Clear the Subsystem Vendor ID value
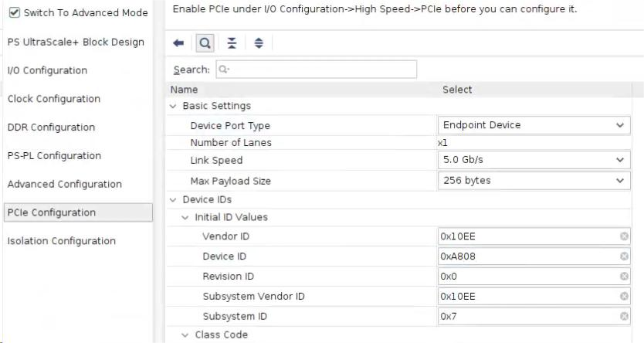The width and height of the screenshot is (644, 343). pyautogui.click(x=624, y=297)
